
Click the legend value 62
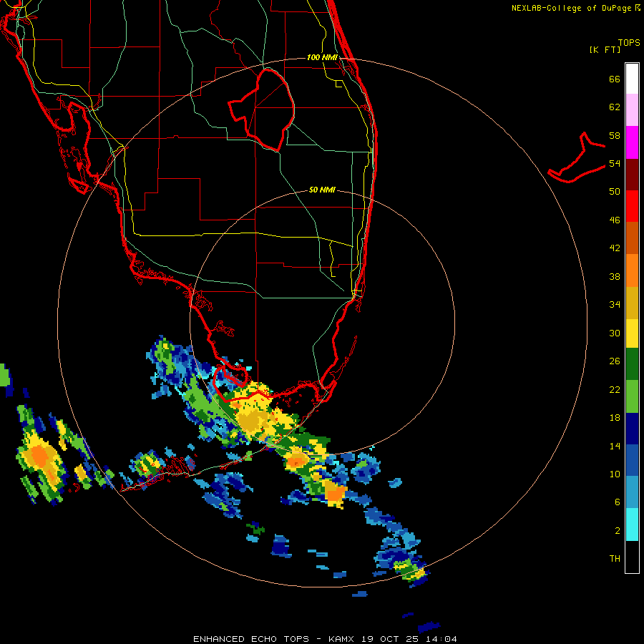point(615,107)
